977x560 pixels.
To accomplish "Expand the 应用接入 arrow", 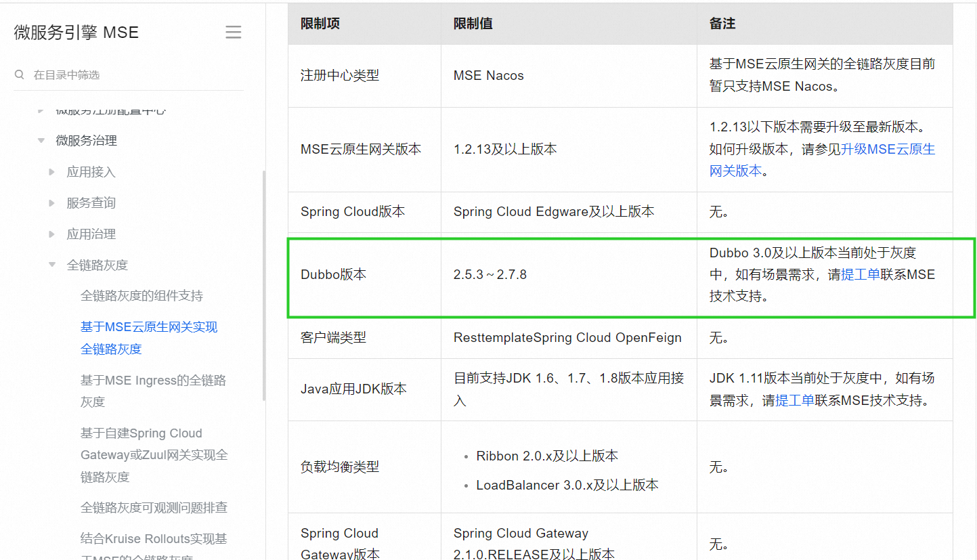I will coord(52,172).
